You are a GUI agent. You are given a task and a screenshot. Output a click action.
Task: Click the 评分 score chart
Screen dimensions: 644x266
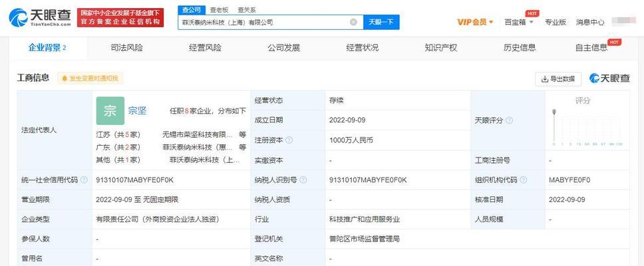click(587, 127)
